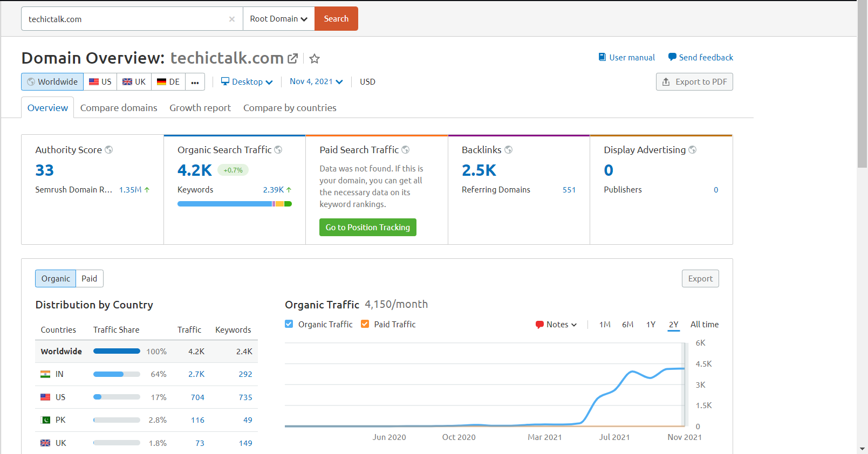The height and width of the screenshot is (454, 868).
Task: Click the Semrush Domain Rank up arrow
Action: tap(147, 190)
